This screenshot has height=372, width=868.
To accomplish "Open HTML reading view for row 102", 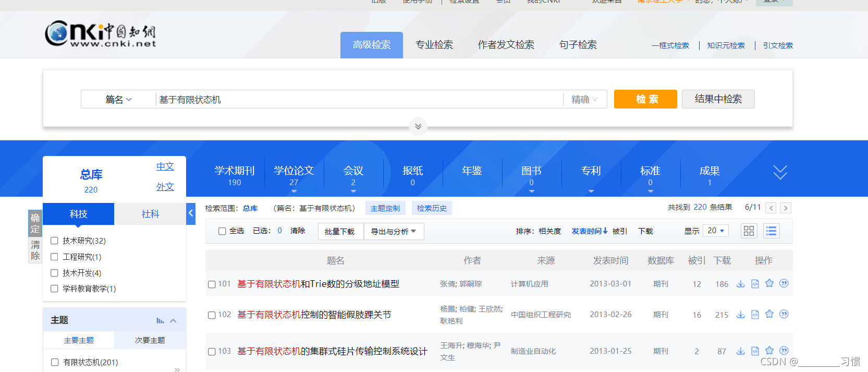I will (755, 315).
